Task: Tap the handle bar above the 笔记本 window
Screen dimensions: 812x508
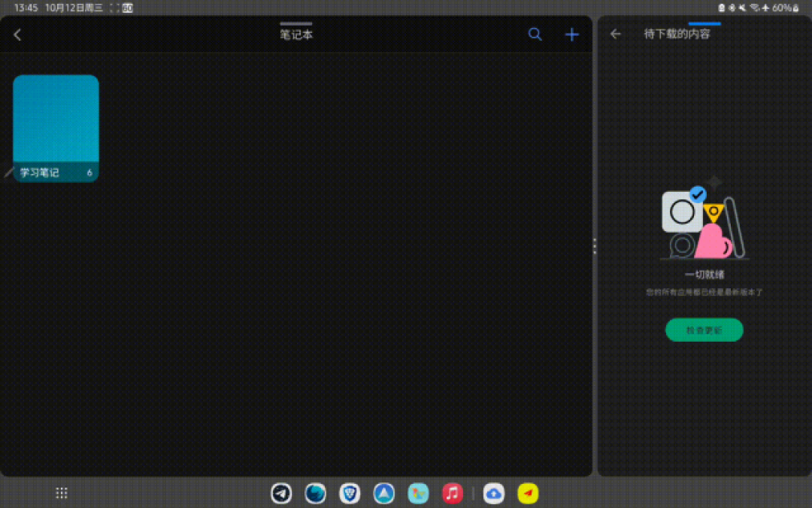Action: (296, 23)
